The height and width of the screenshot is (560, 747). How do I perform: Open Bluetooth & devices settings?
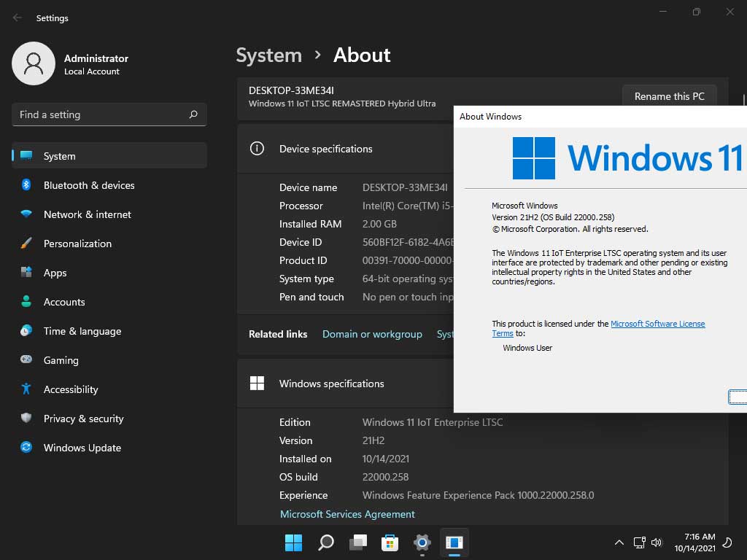(89, 185)
